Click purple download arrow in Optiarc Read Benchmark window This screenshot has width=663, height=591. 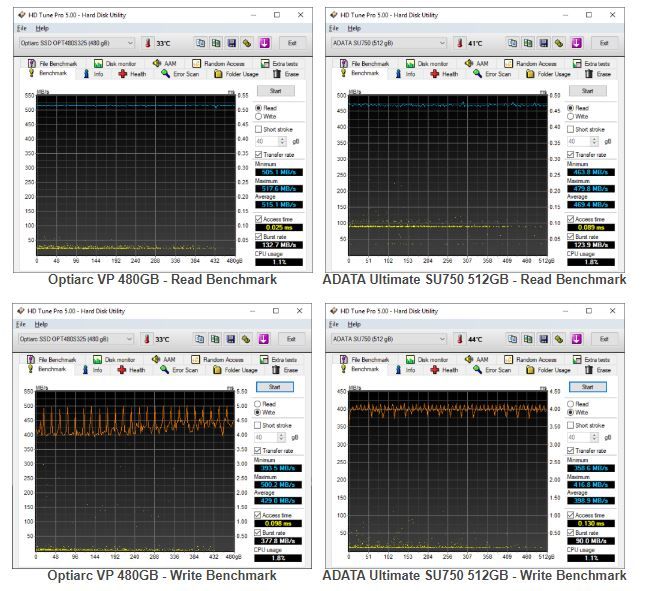coord(265,43)
